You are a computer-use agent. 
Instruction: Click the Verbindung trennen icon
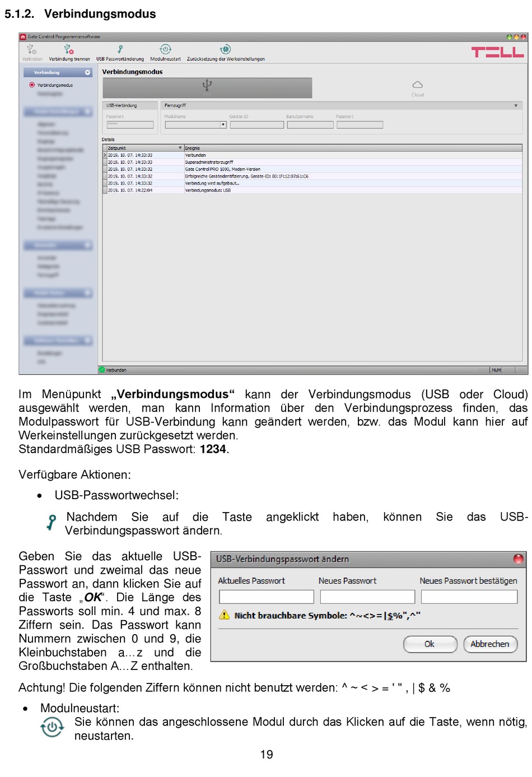coord(69,49)
